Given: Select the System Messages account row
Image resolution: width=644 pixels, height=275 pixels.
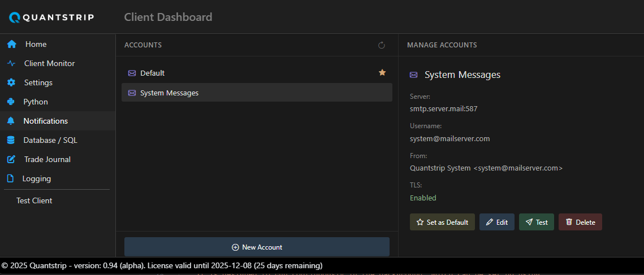Looking at the screenshot, I should (257, 93).
